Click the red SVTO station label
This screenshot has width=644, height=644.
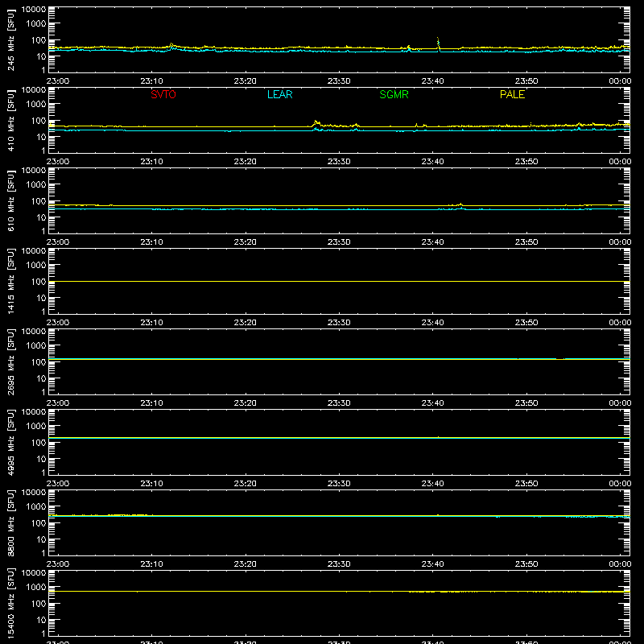[163, 94]
